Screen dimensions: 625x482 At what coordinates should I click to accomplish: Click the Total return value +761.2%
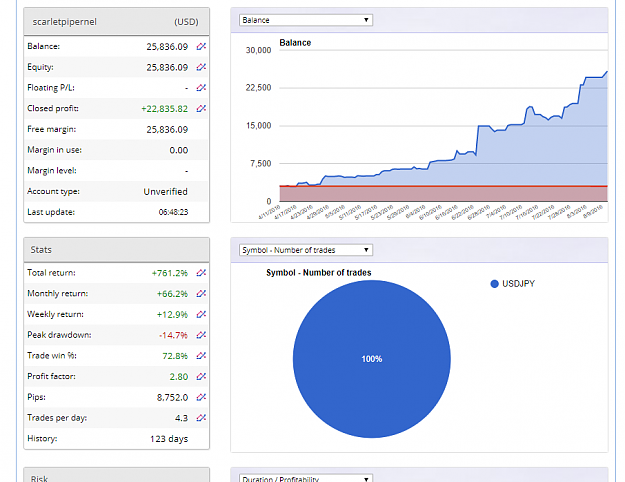pyautogui.click(x=170, y=273)
